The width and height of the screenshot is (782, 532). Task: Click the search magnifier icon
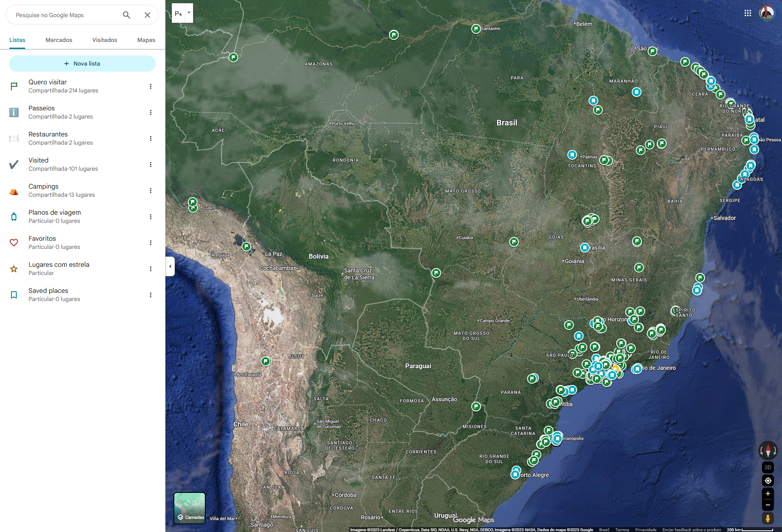point(127,15)
